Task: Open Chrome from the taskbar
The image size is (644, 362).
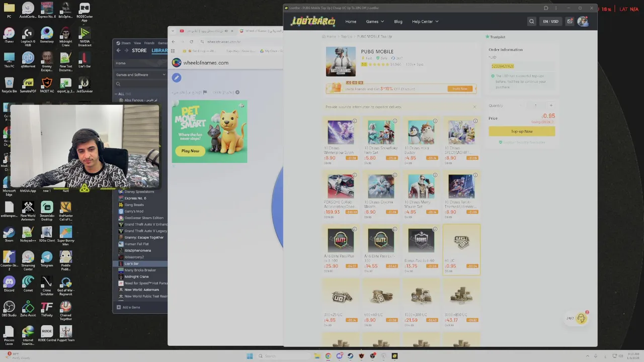Action: (x=328, y=356)
